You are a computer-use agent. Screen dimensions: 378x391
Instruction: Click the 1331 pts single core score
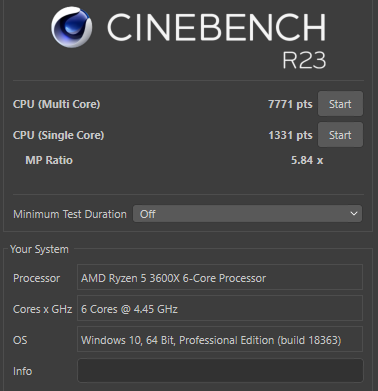(x=290, y=135)
